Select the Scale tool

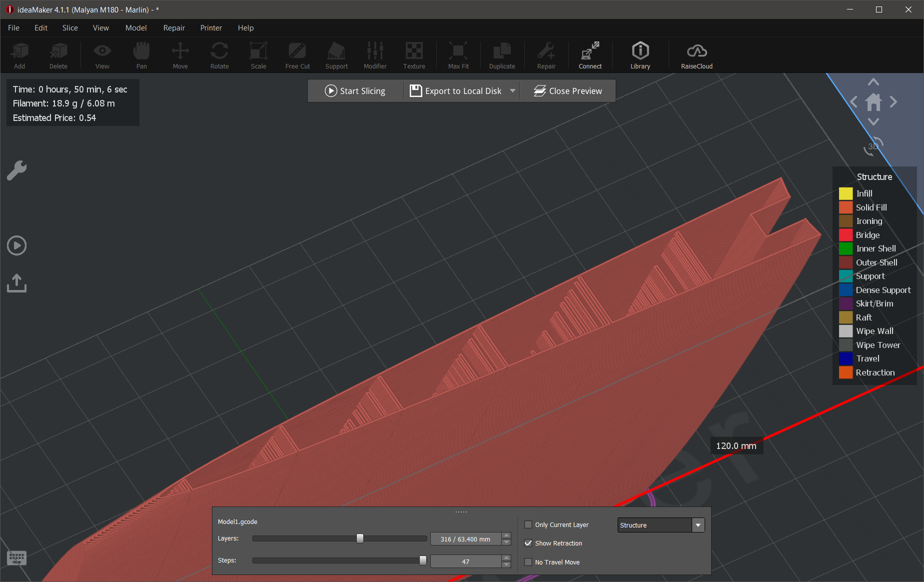pos(258,55)
